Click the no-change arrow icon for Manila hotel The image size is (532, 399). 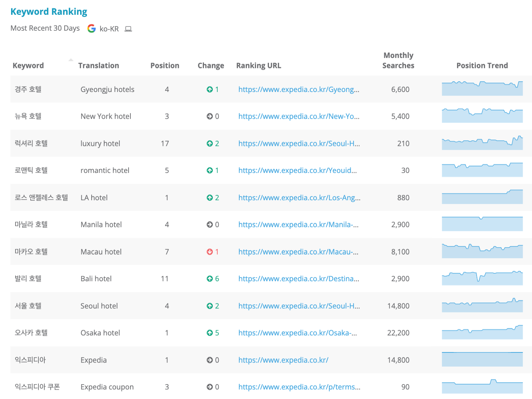point(209,225)
